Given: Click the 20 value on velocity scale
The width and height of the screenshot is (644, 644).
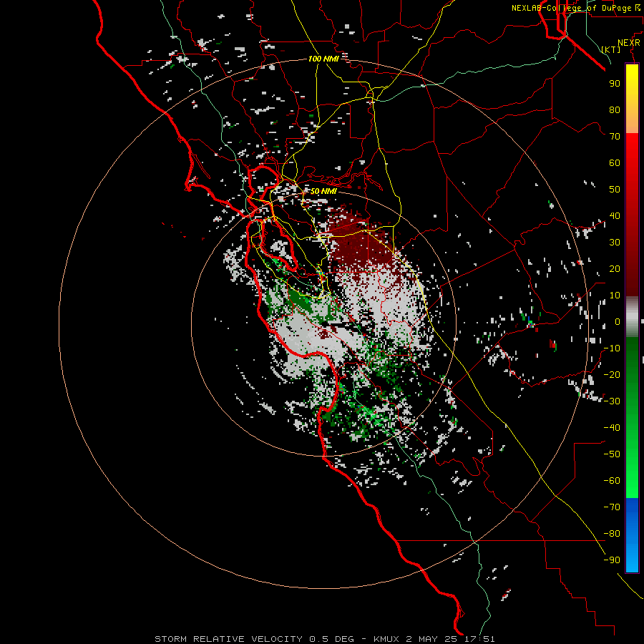Looking at the screenshot, I should tap(615, 268).
